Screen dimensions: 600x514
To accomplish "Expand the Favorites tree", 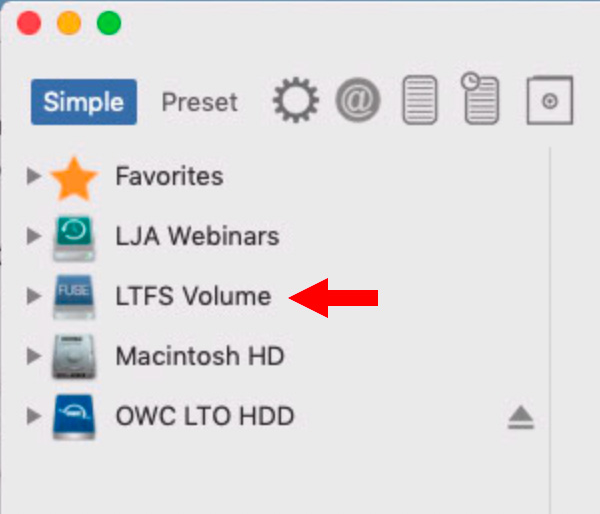I will click(34, 176).
